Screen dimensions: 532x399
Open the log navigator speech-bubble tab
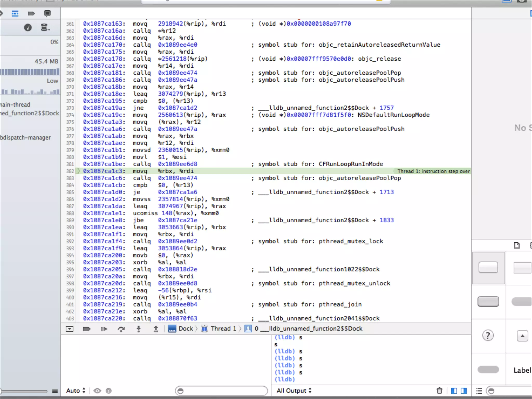click(47, 14)
